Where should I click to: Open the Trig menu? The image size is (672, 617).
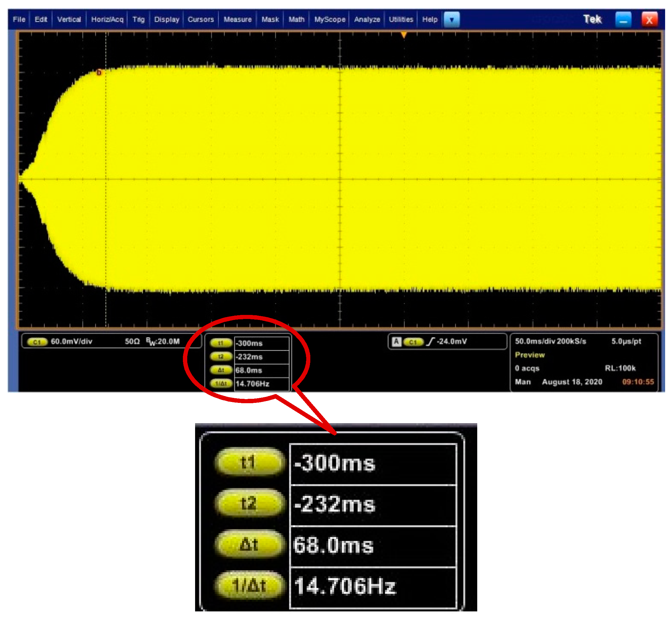(139, 19)
